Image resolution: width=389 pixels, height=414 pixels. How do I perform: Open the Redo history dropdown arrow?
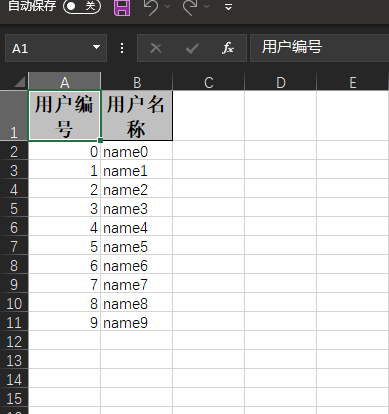pos(207,6)
